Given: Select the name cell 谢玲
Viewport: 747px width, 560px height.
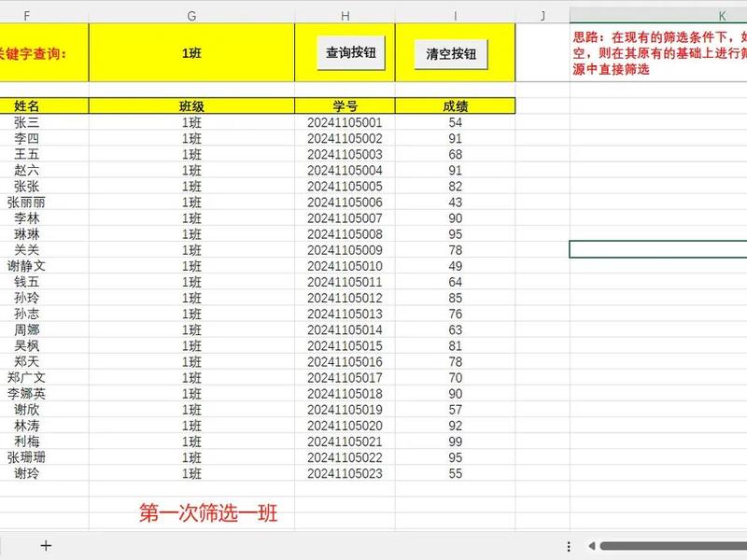Looking at the screenshot, I should (x=44, y=473).
